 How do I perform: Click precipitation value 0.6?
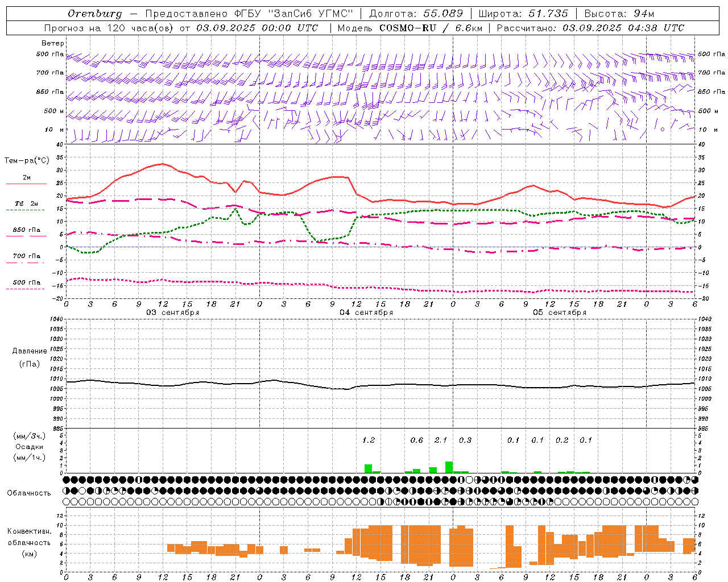coord(417,440)
